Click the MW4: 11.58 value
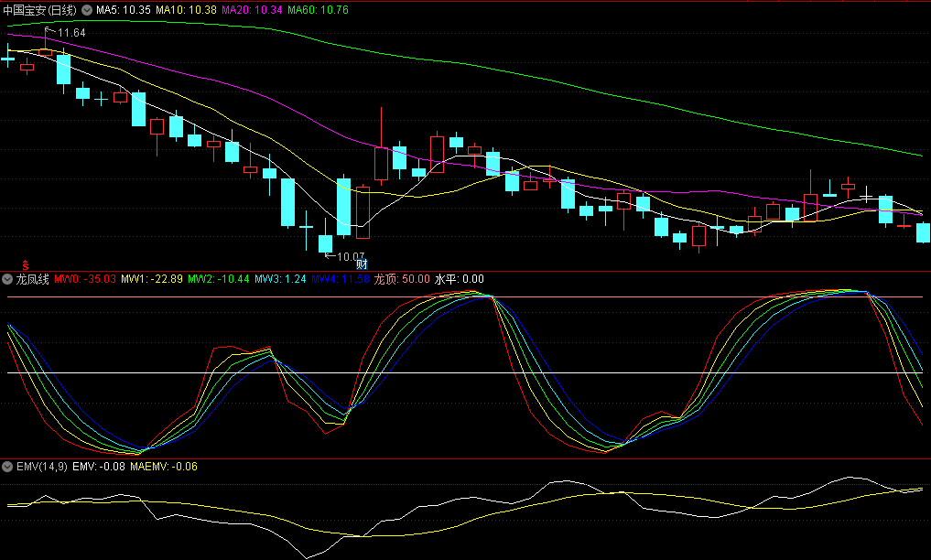The width and height of the screenshot is (931, 560). click(341, 279)
